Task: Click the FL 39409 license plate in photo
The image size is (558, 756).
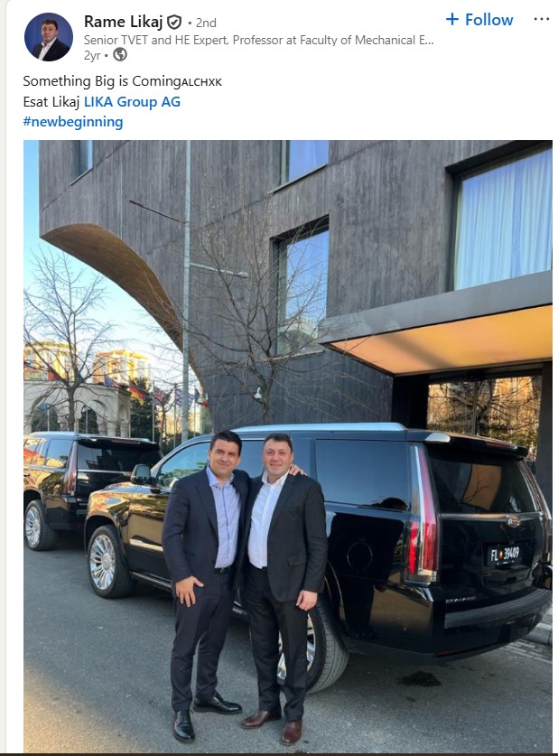Action: click(x=504, y=555)
